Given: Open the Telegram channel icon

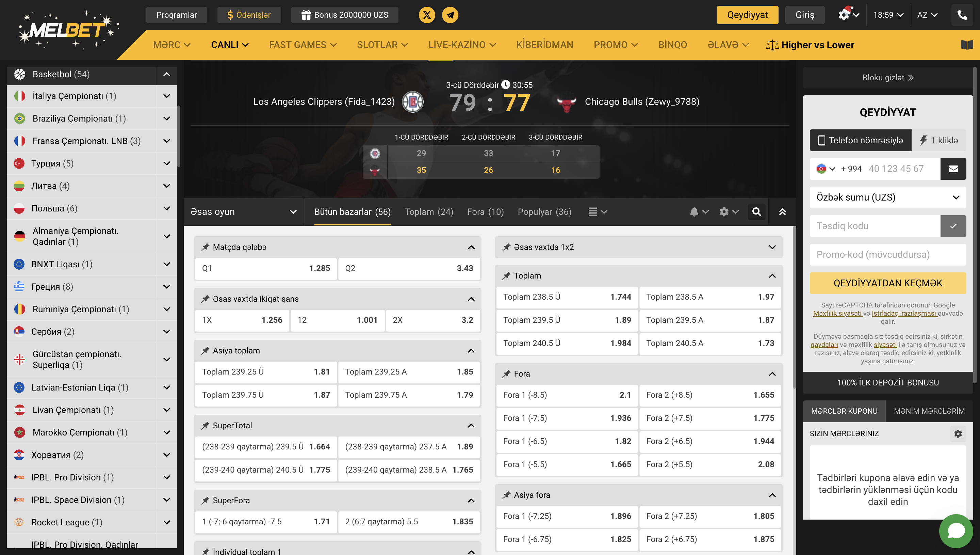Looking at the screenshot, I should [x=450, y=15].
